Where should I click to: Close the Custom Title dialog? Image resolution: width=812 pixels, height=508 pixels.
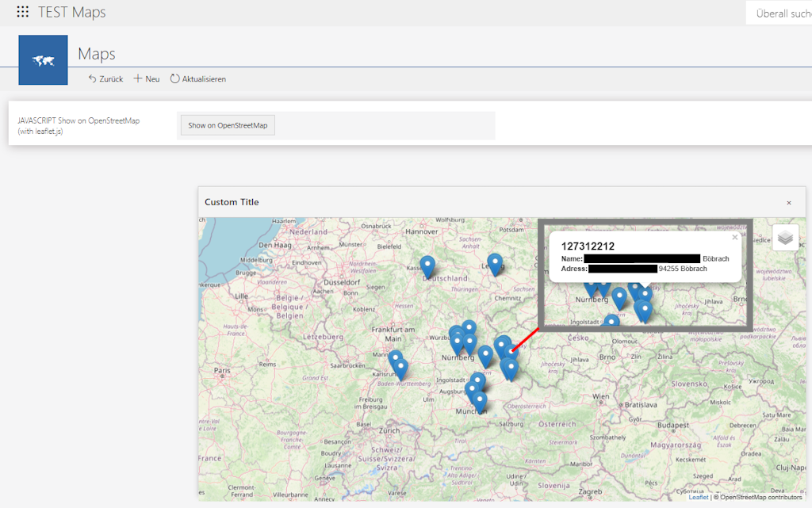[x=788, y=203]
